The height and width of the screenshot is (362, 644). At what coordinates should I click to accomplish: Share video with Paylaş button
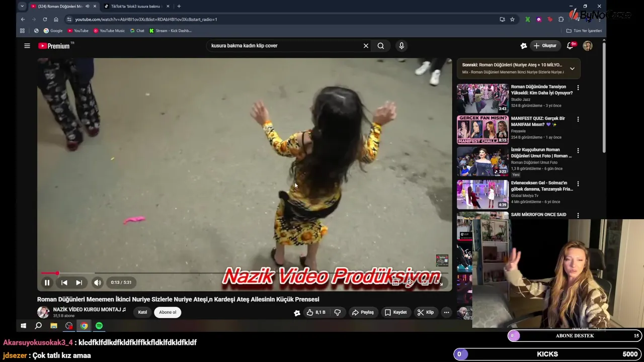pos(363,312)
